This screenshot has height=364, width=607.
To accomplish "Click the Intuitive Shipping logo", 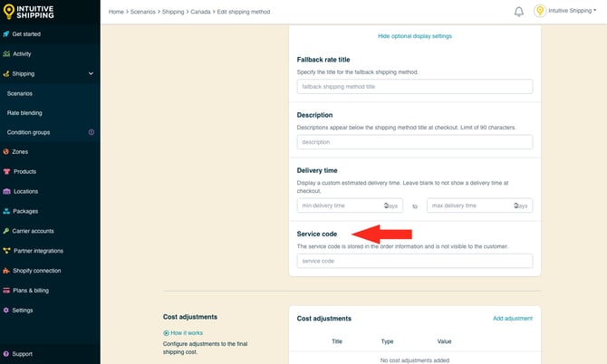I will 29,12.
